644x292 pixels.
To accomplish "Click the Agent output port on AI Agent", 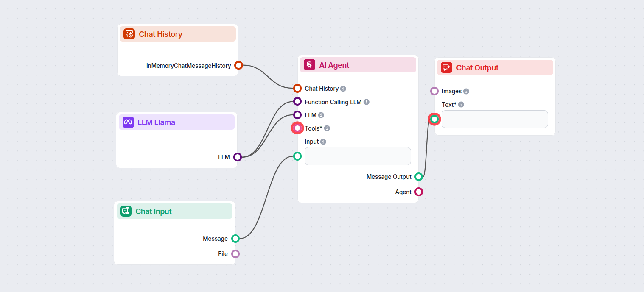I will 419,192.
